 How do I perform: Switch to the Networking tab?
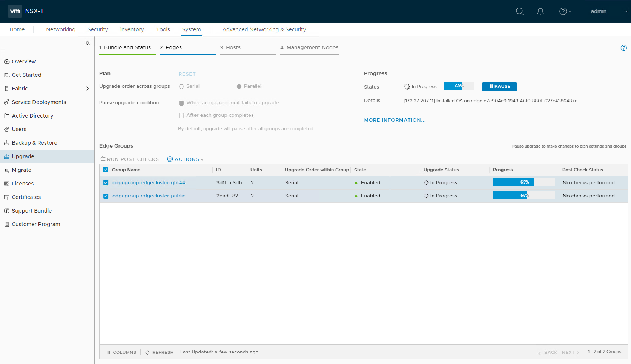click(x=61, y=29)
